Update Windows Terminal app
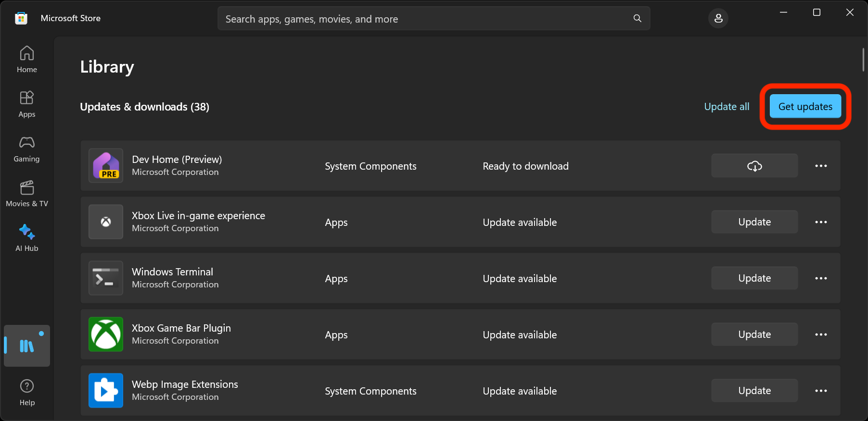 754,278
